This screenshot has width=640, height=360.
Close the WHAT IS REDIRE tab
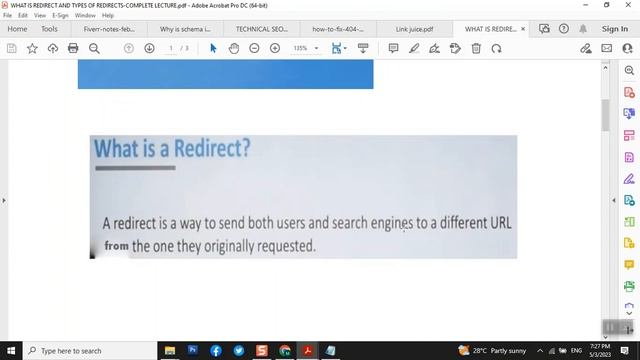pos(523,29)
